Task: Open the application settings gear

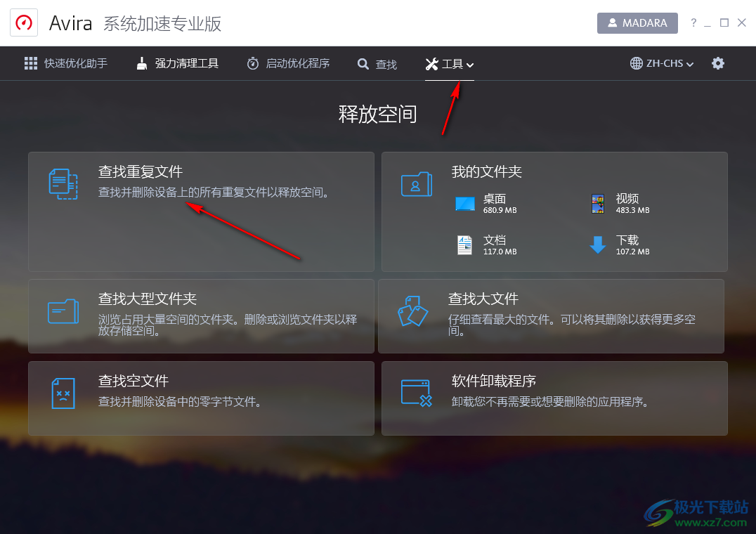Action: pyautogui.click(x=718, y=63)
